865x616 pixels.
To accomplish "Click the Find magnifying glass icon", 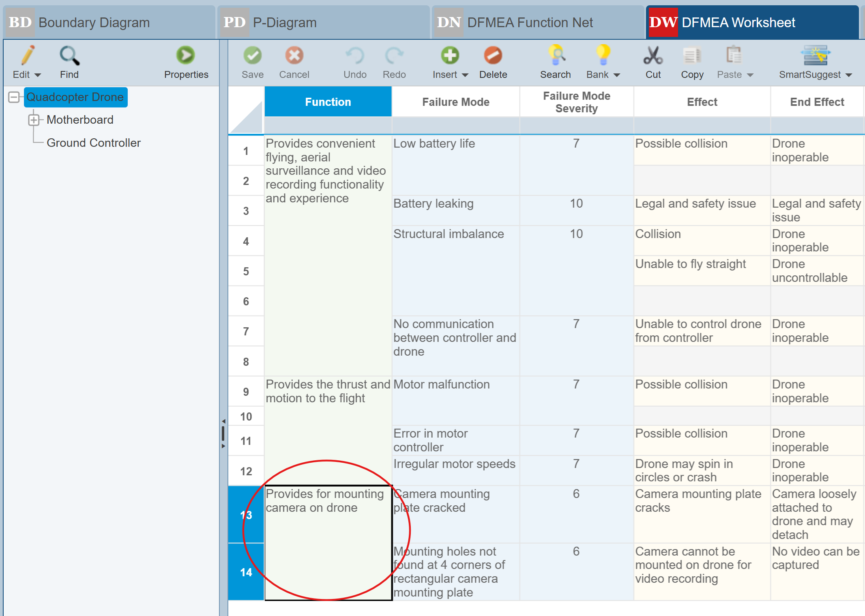I will (69, 56).
